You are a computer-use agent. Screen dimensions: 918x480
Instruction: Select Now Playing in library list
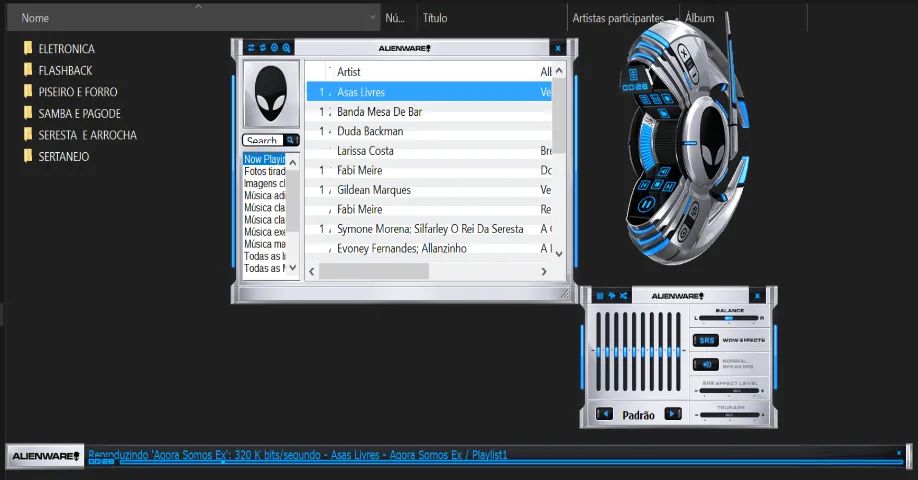[x=264, y=159]
